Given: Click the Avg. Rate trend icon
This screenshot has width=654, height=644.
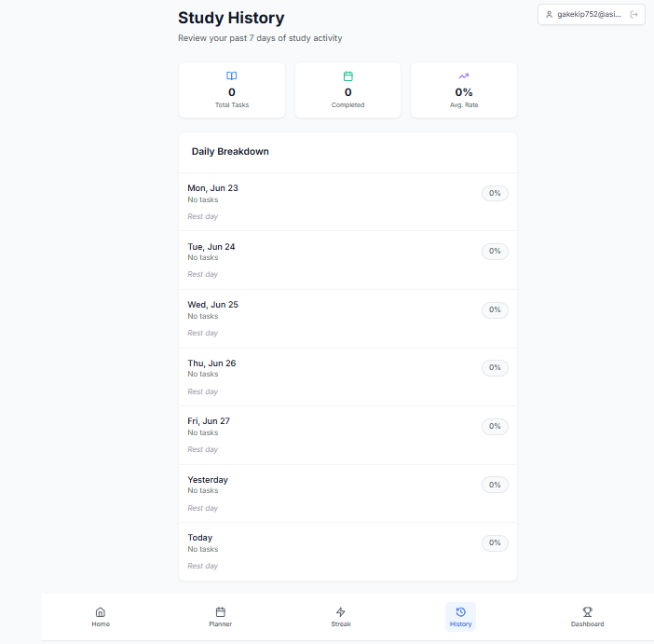Looking at the screenshot, I should [x=464, y=76].
